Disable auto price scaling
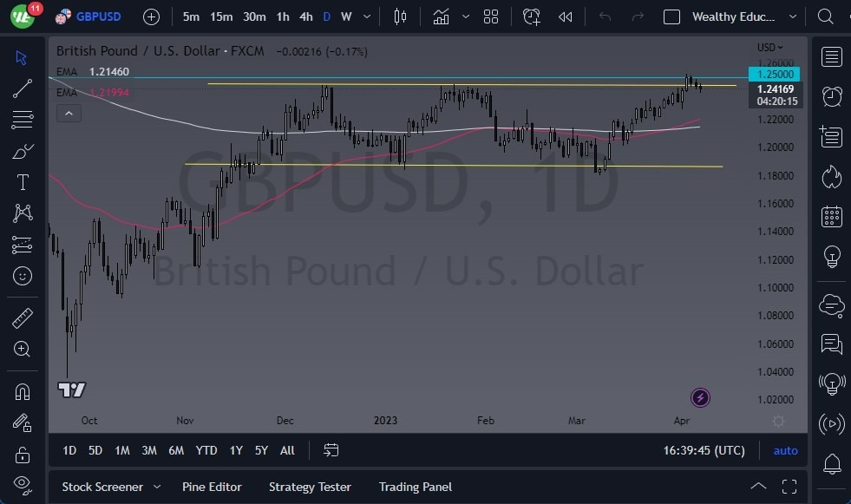851x504 pixels. point(785,450)
